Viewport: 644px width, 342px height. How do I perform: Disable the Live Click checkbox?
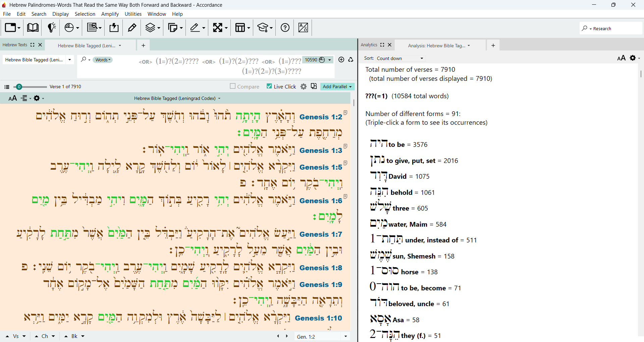269,86
